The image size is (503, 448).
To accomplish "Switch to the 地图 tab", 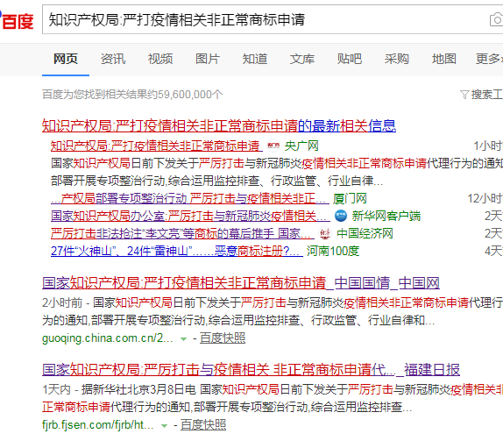I will click(x=444, y=59).
